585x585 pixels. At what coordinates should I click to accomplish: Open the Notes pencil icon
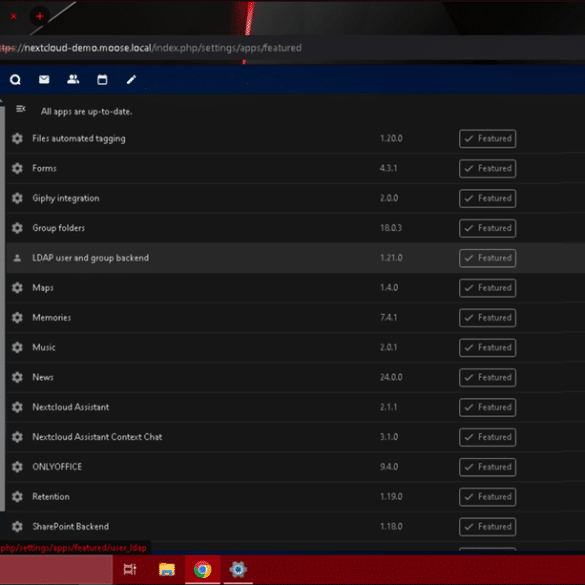coord(131,79)
